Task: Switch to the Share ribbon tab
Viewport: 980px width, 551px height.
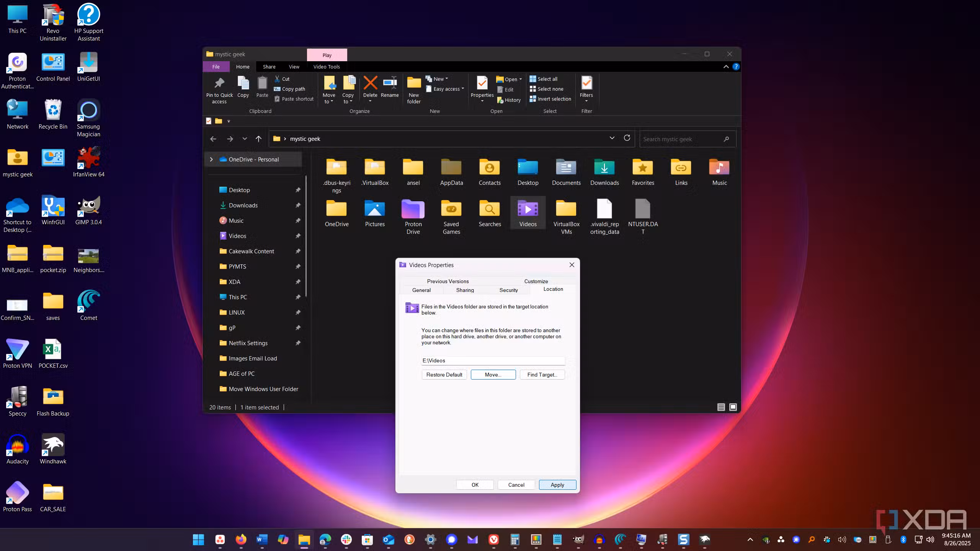Action: 269,67
